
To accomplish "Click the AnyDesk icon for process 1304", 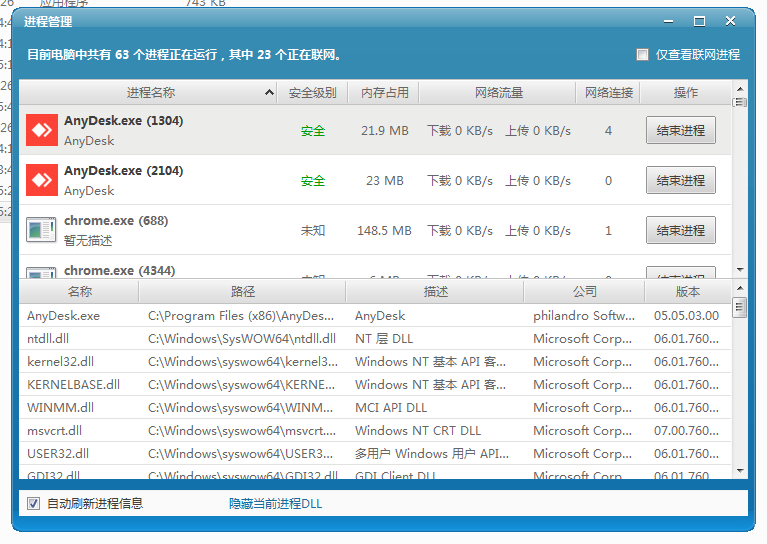I will (42, 130).
